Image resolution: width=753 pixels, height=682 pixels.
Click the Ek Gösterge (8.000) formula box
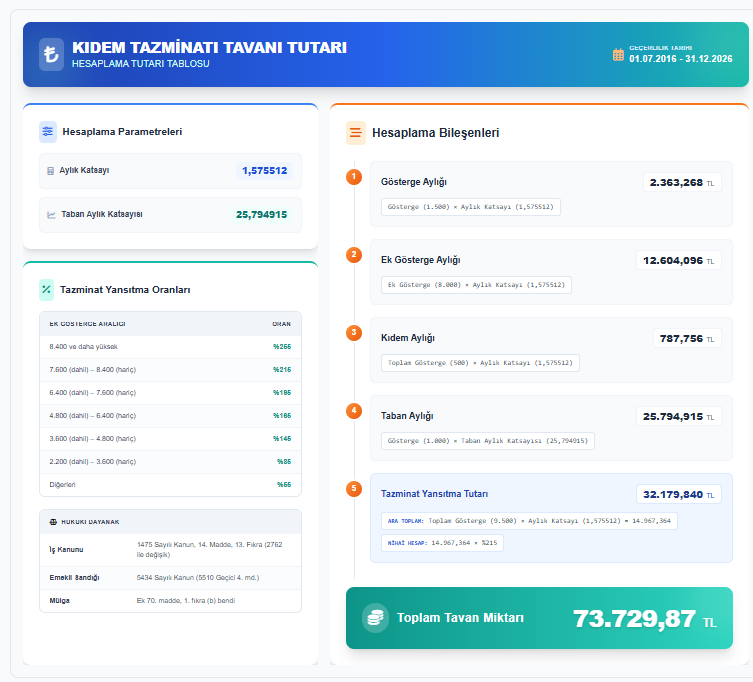tap(476, 285)
